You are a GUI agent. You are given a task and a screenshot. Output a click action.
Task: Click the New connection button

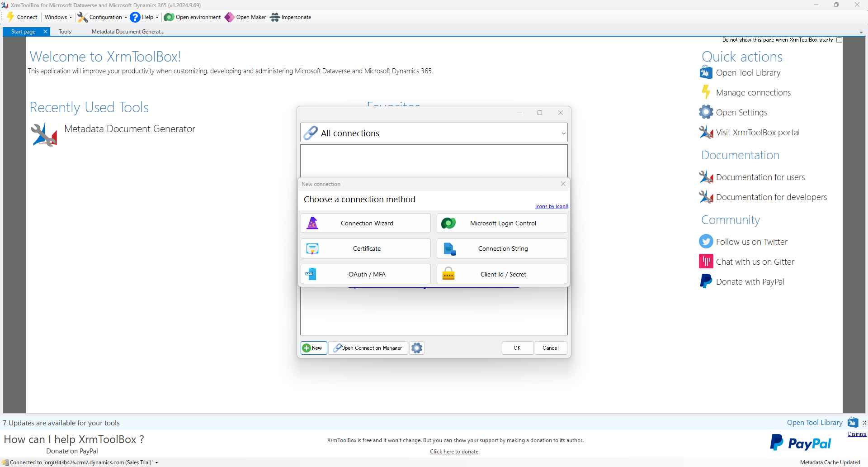314,348
